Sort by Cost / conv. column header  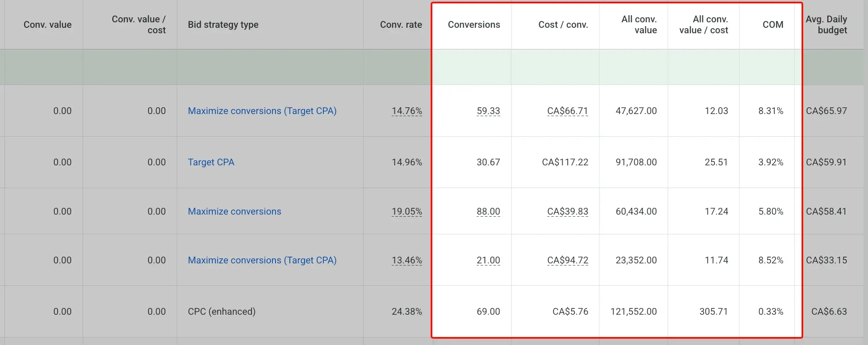(x=563, y=24)
